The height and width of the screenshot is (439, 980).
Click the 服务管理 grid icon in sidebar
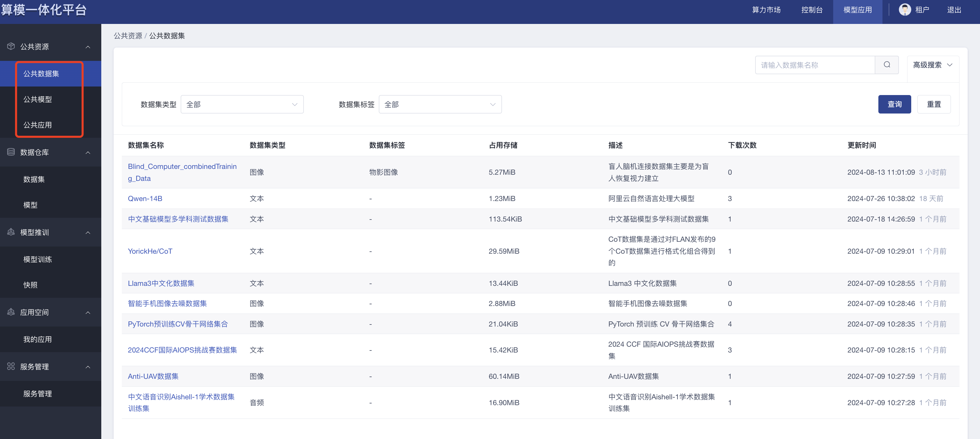pyautogui.click(x=11, y=367)
